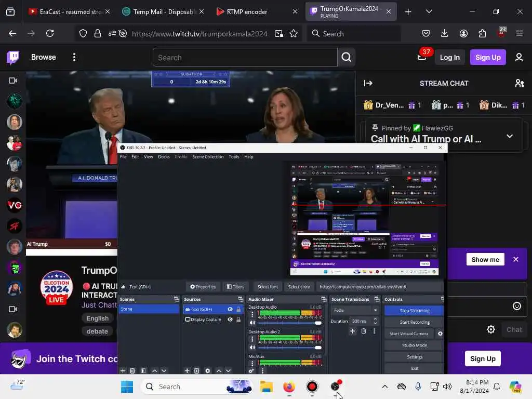Switch to Temp Mail browser tab
532x399 pixels.
(x=164, y=11)
